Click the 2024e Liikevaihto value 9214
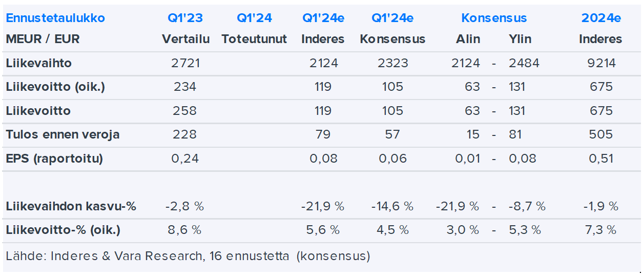Screen dimensions: 644x276 click(x=601, y=63)
